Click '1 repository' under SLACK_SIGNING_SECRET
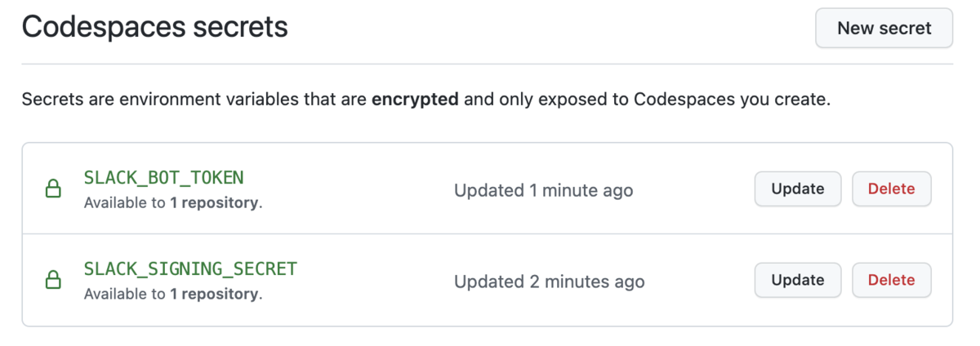Image resolution: width=980 pixels, height=346 pixels. point(214,294)
